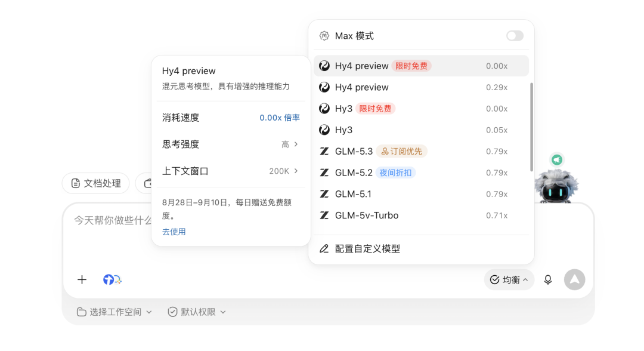Expand 上下文窗口 200K option
This screenshot has height=351, width=644.
click(231, 171)
